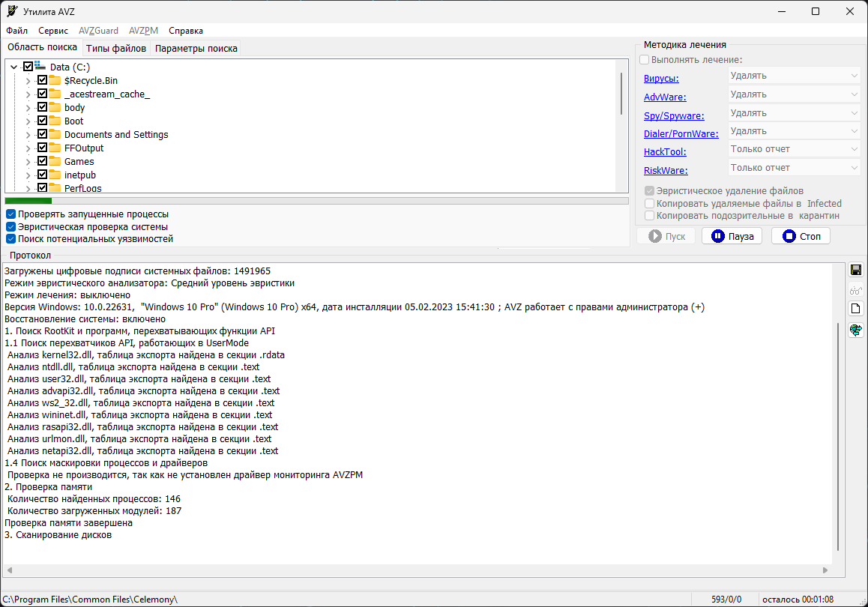Image resolution: width=868 pixels, height=607 pixels.
Task: Save the protocol with the floppy disk icon
Action: click(x=855, y=270)
